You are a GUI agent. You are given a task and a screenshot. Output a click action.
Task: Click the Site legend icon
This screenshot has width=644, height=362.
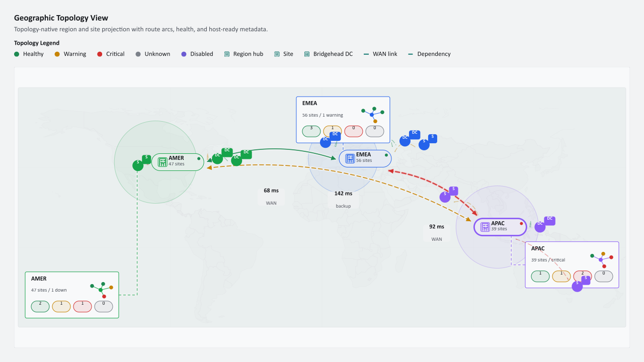277,54
